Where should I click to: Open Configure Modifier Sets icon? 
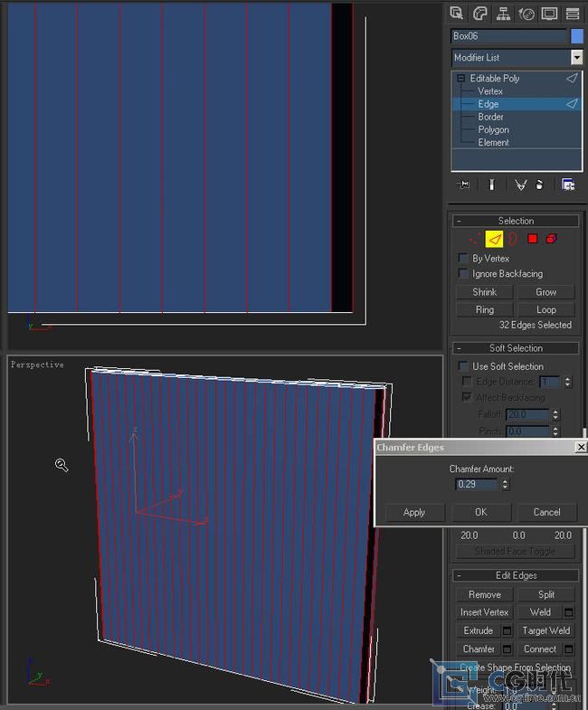point(568,185)
